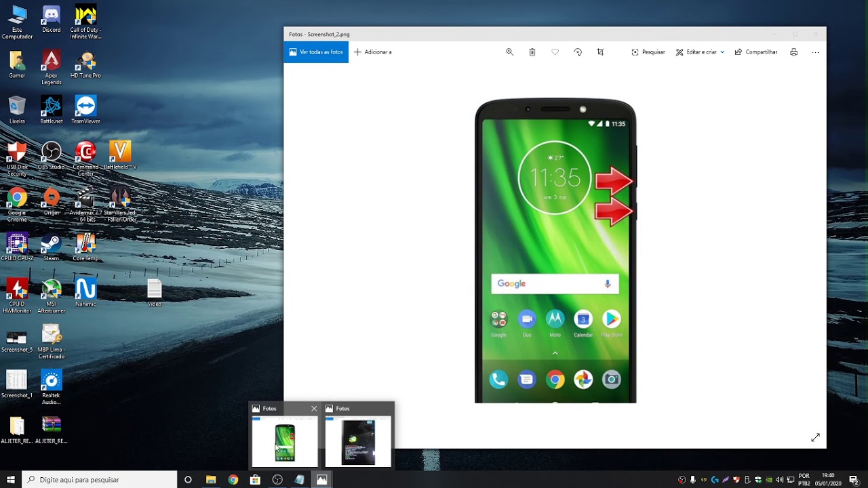Select the ALJETER_RE WinRAR archive on desktop
The width and height of the screenshot is (868, 488).
click(x=52, y=429)
